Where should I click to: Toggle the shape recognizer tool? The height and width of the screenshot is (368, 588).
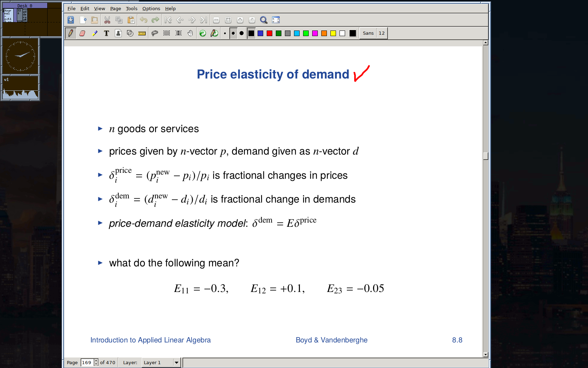(x=130, y=33)
